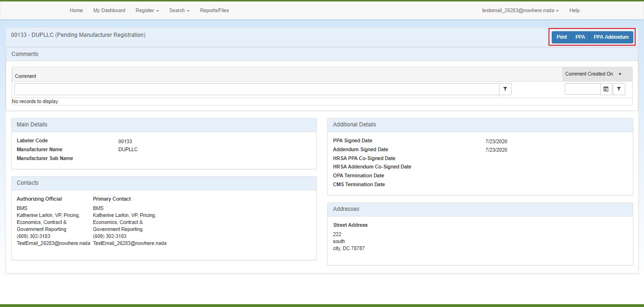Screen dimensions: 644x307
Task: Click the Street Address label
Action: pyautogui.click(x=350, y=225)
